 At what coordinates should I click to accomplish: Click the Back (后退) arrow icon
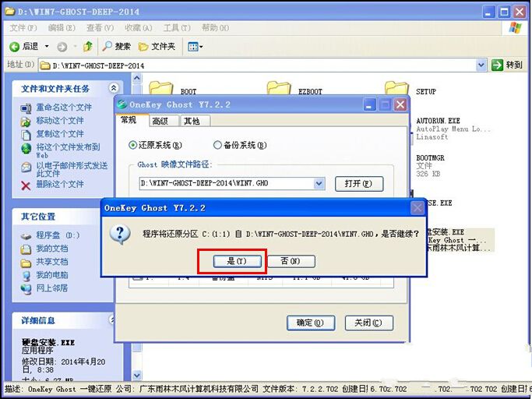click(x=14, y=47)
